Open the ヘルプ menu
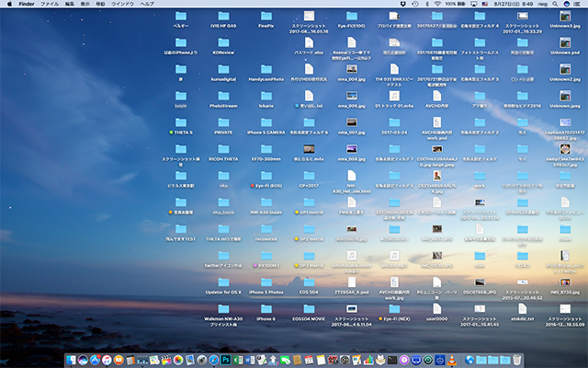This screenshot has height=368, width=588. pyautogui.click(x=147, y=5)
